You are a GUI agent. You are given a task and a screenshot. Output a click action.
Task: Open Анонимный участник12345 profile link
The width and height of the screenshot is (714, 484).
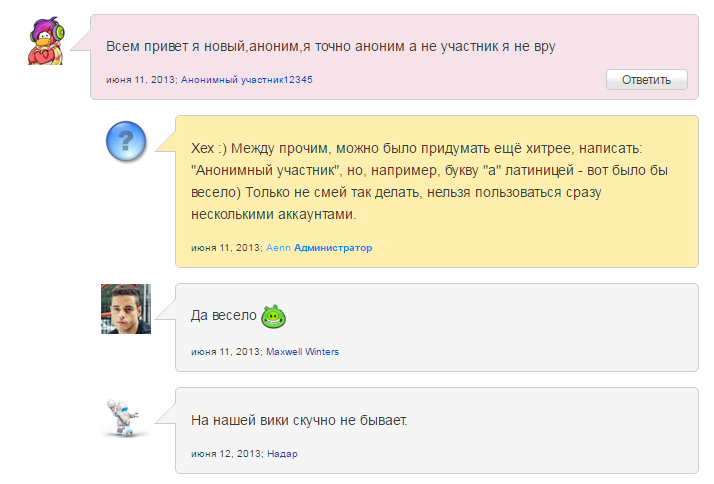247,78
